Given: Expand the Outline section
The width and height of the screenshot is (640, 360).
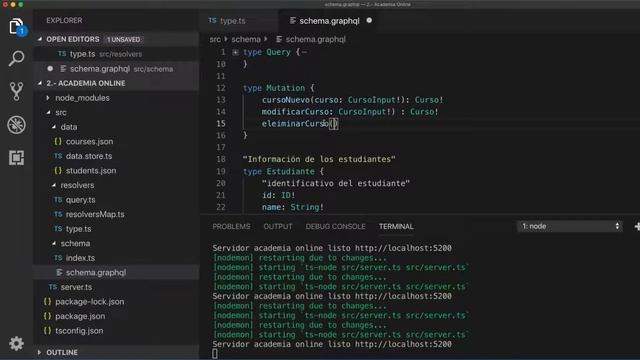Looking at the screenshot, I should 40,352.
